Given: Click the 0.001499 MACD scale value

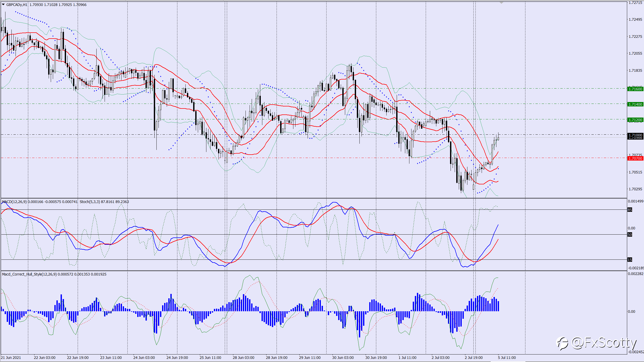Looking at the screenshot, I should click(x=635, y=201).
